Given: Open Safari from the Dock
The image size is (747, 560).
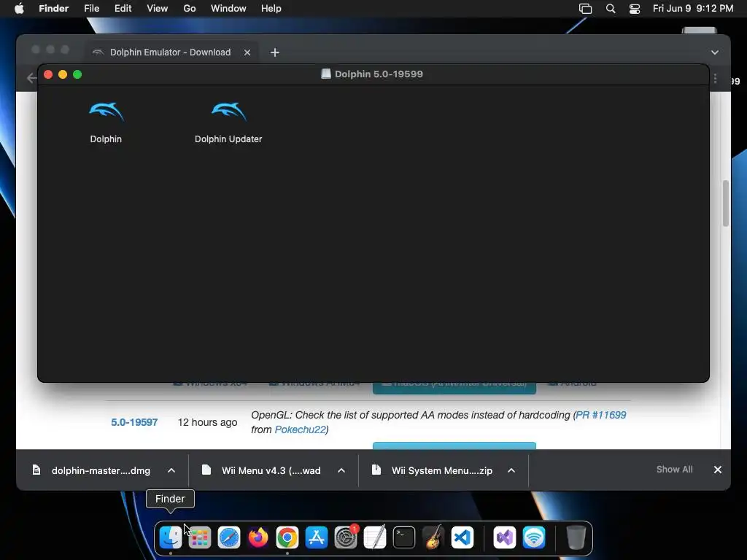Looking at the screenshot, I should pyautogui.click(x=229, y=537).
